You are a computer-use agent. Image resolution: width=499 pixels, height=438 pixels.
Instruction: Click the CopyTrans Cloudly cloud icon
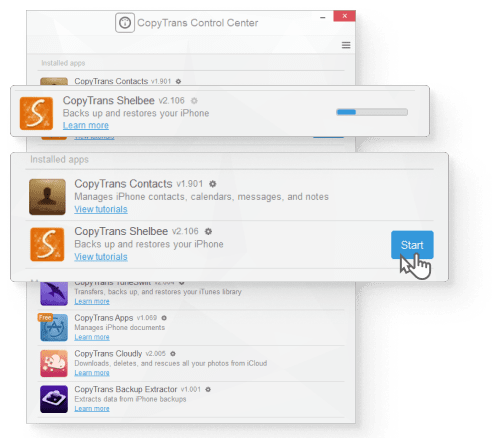coord(54,363)
